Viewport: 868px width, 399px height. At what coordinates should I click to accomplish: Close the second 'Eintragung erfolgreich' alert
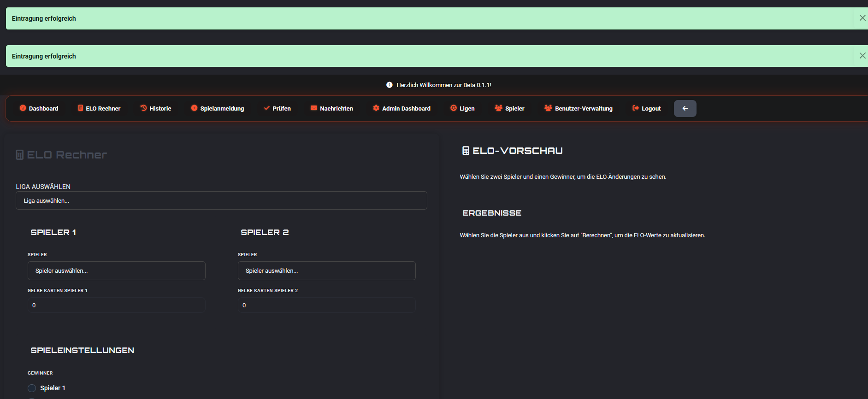862,56
